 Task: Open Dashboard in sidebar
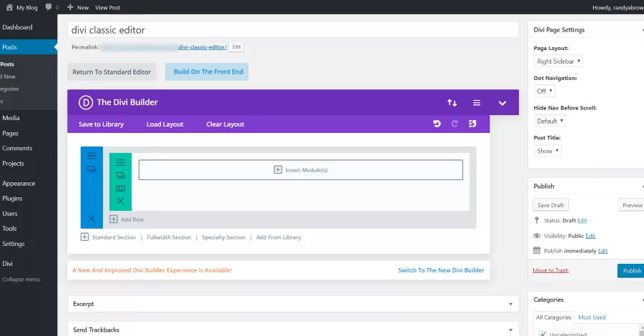17,27
